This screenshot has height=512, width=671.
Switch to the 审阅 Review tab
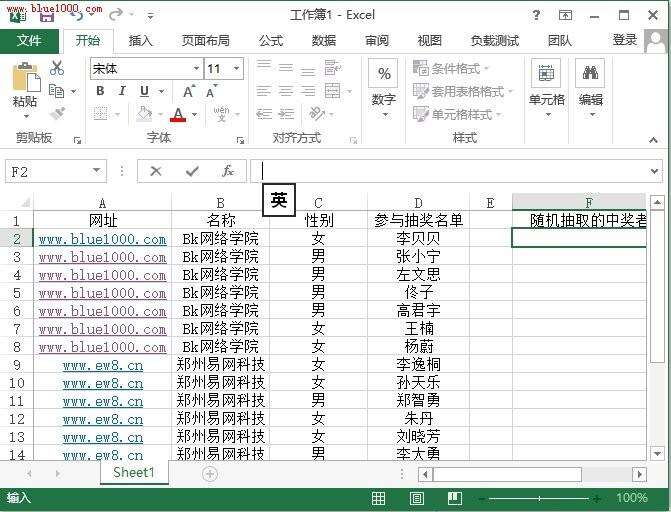coord(377,41)
